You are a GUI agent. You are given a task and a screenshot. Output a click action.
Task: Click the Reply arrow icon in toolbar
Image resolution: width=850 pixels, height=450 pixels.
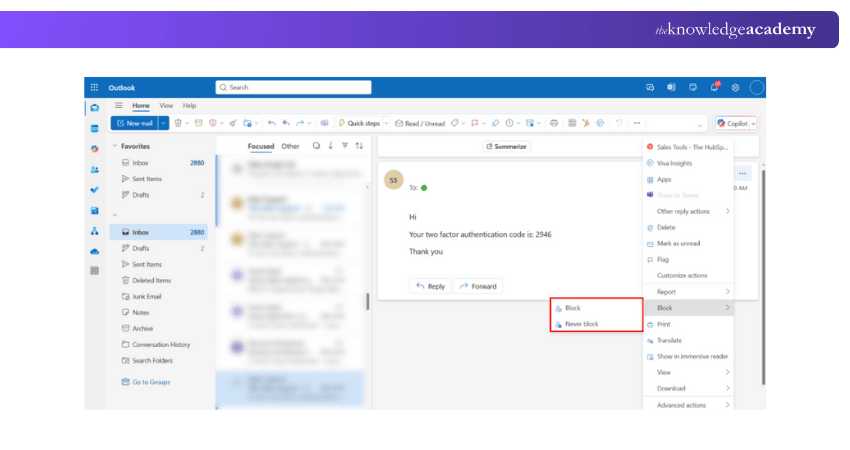272,123
